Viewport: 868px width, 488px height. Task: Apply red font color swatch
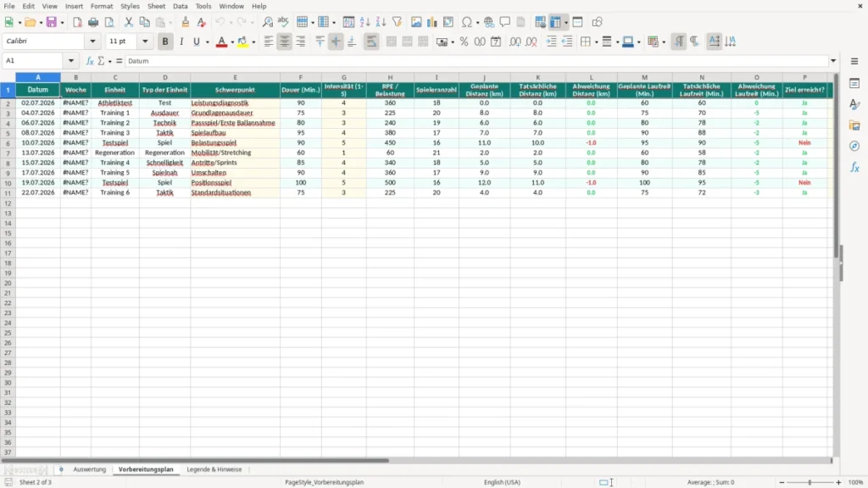(x=221, y=42)
